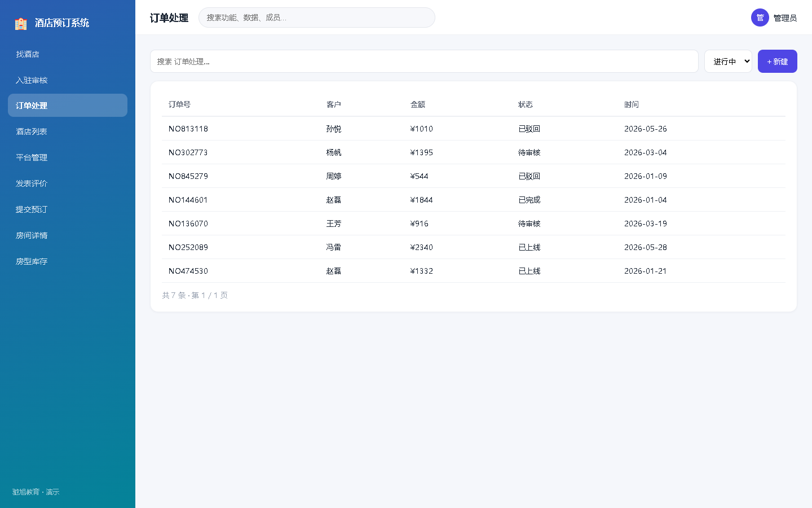The image size is (812, 508).
Task: Click the top 搜索功能、数据、成员 search box
Action: 316,17
